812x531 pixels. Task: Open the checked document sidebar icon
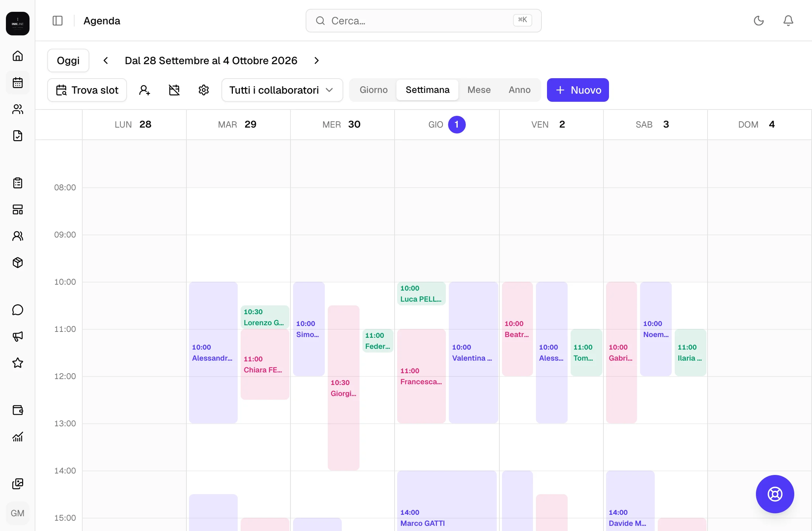coord(18,136)
